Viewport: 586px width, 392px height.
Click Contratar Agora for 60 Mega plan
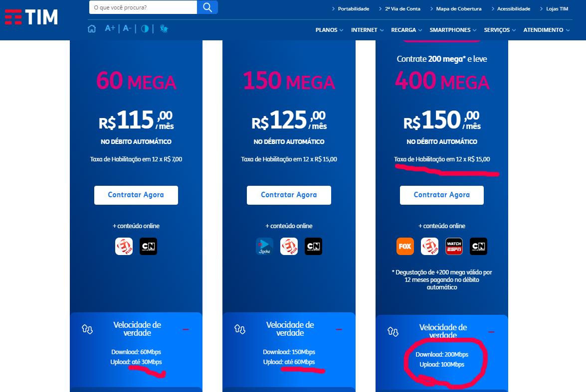pos(136,195)
